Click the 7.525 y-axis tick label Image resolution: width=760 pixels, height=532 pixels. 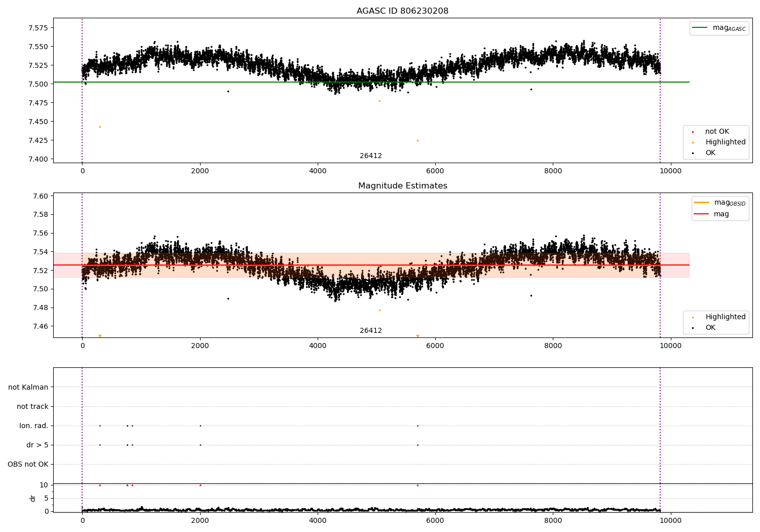click(x=38, y=65)
